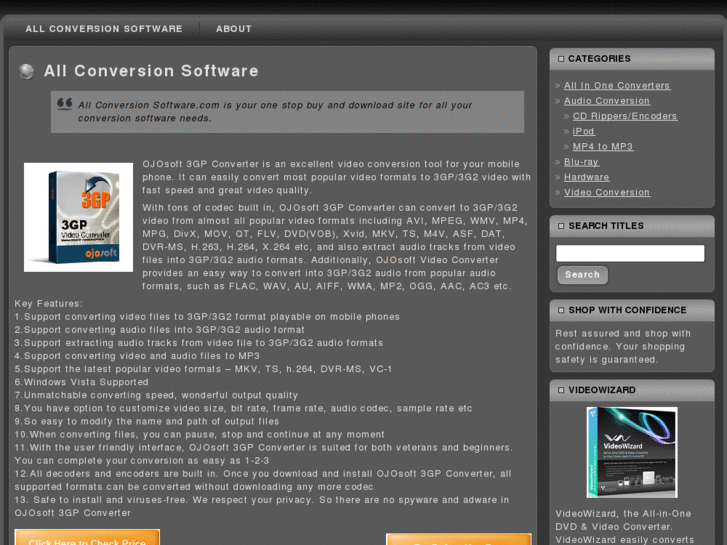The image size is (727, 545).
Task: Click the Search button
Action: tap(582, 275)
